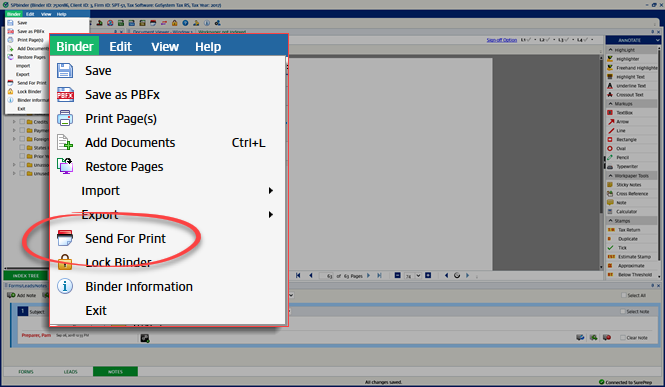Collapse the Workpaper Tools section
This screenshot has width=665, height=387.
631,175
